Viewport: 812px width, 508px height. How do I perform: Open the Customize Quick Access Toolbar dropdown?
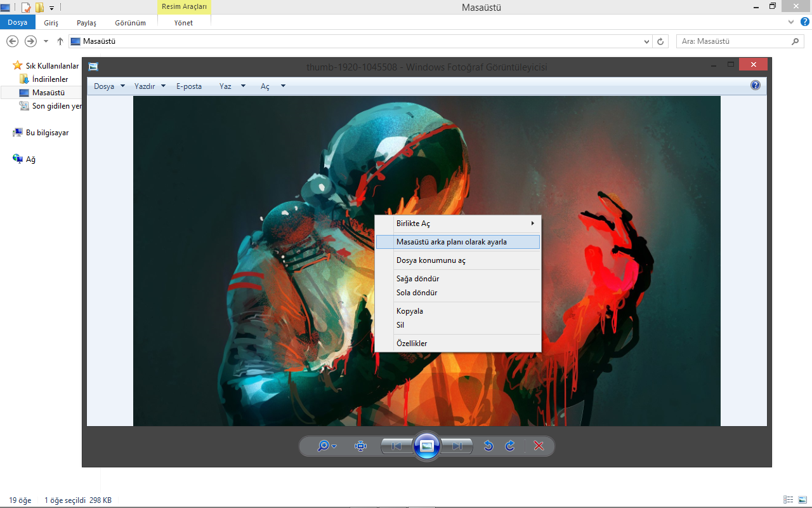coord(51,8)
